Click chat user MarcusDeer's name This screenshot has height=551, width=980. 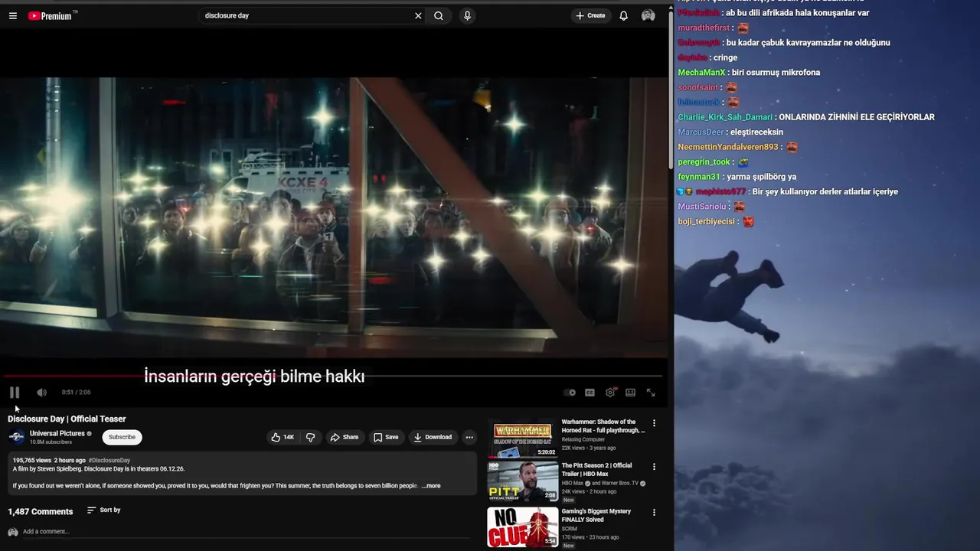tap(701, 132)
